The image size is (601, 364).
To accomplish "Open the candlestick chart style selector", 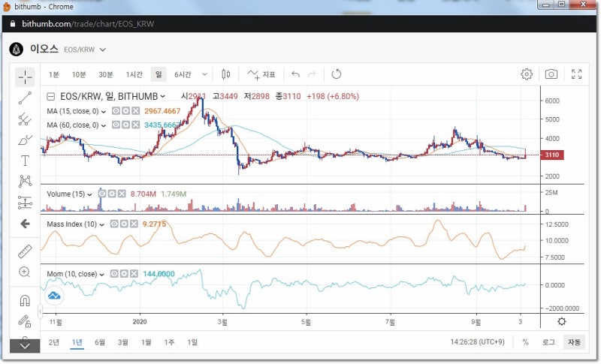I will [x=226, y=74].
